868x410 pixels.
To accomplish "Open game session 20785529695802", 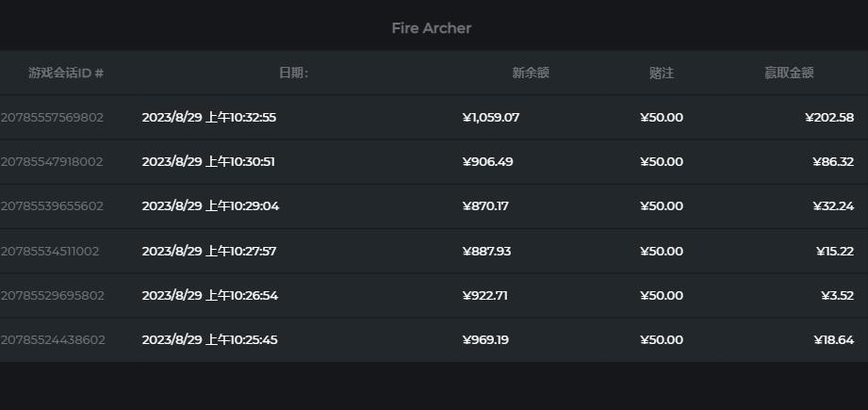I will (x=52, y=296).
